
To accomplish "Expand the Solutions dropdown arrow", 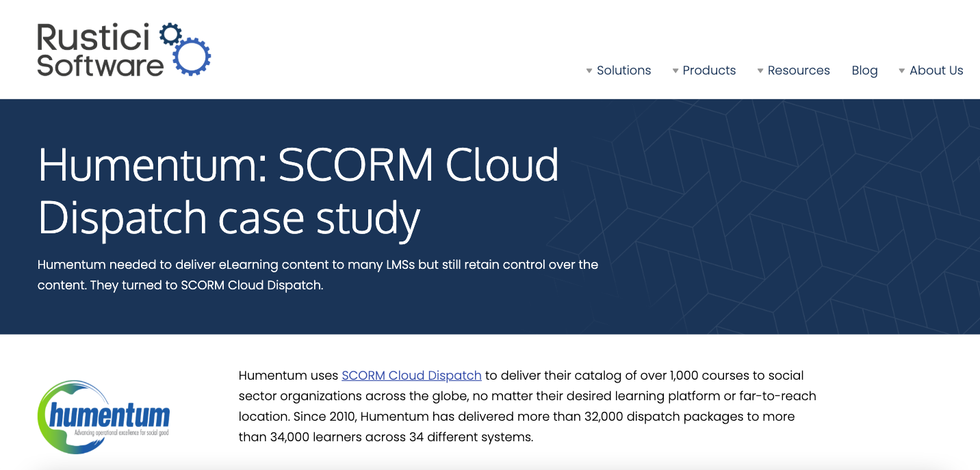I will (x=589, y=71).
